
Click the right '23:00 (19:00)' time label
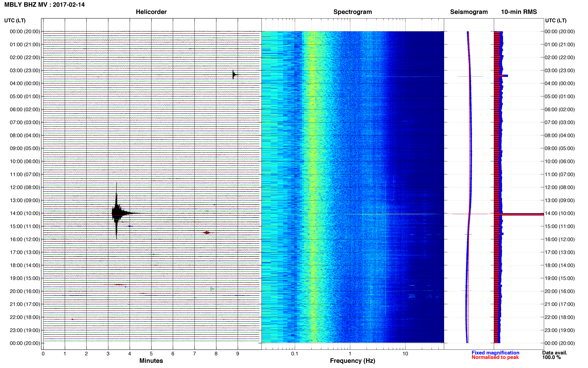coord(560,330)
